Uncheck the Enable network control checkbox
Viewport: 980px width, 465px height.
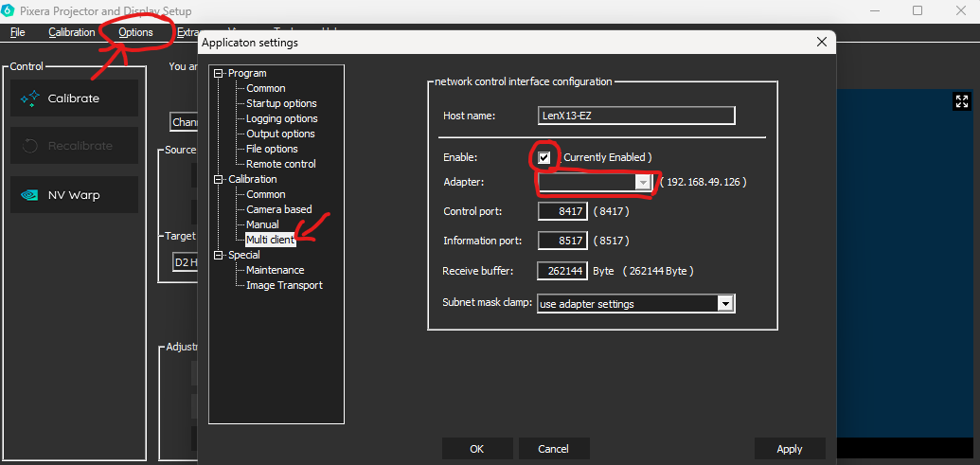pyautogui.click(x=544, y=157)
